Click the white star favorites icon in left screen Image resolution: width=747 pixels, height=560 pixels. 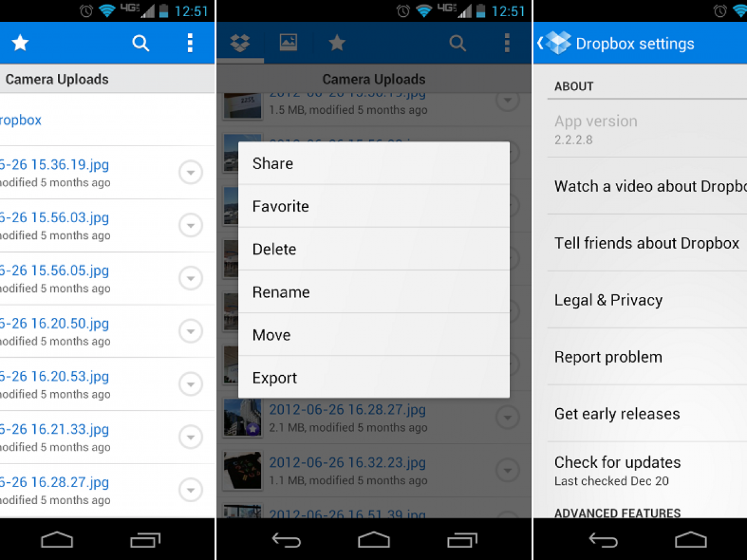tap(21, 43)
